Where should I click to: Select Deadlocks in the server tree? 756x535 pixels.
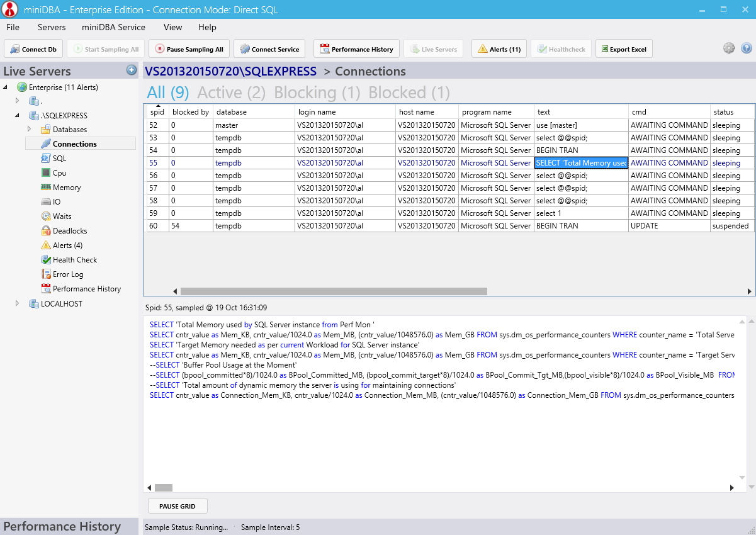(x=70, y=231)
